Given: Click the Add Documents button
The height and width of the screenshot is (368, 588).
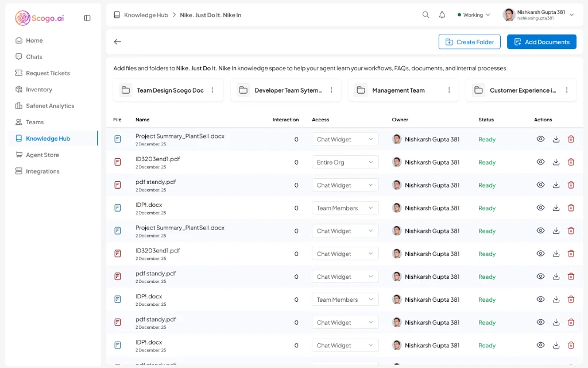Looking at the screenshot, I should (541, 41).
